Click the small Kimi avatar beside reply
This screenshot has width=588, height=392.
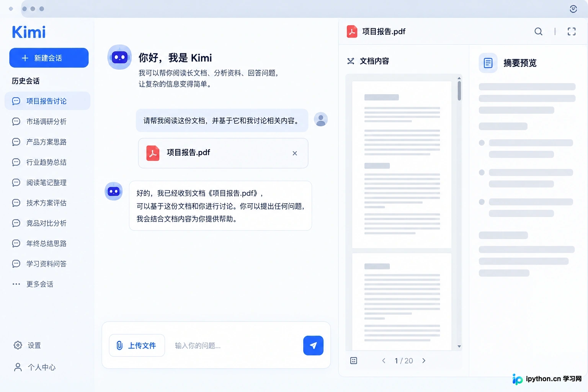pos(114,191)
